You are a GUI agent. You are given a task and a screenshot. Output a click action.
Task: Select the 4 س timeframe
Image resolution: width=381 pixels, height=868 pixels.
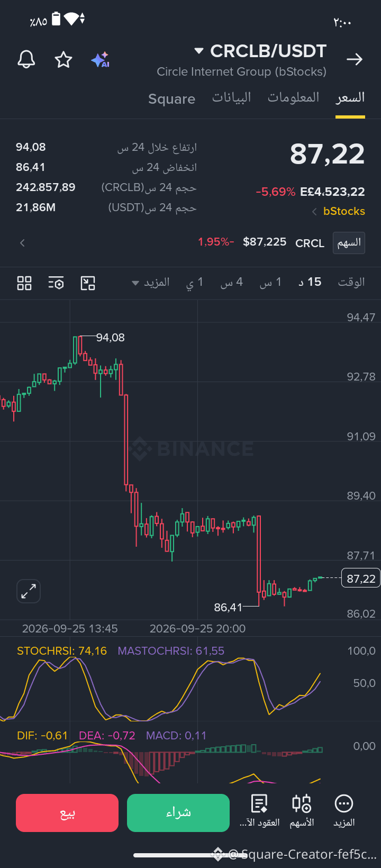[232, 282]
